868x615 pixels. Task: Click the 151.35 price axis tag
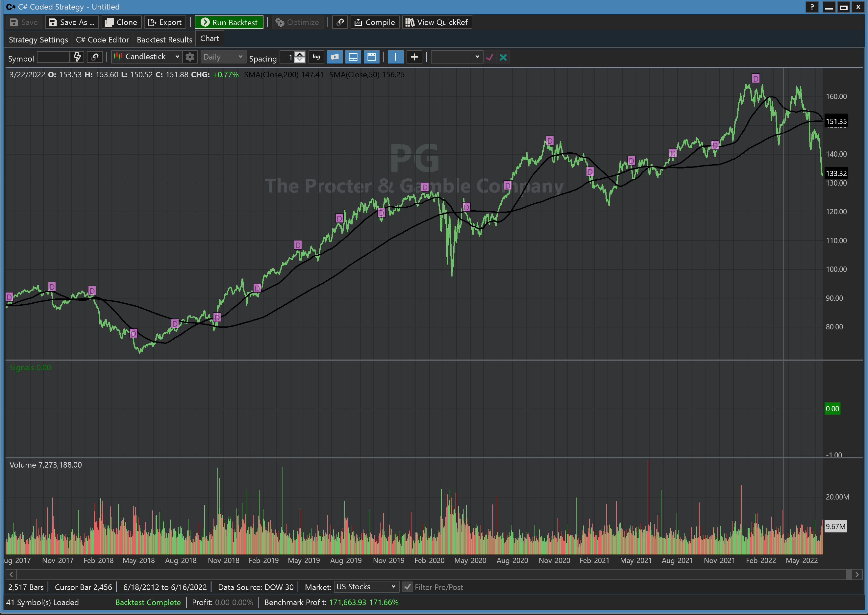coord(836,121)
